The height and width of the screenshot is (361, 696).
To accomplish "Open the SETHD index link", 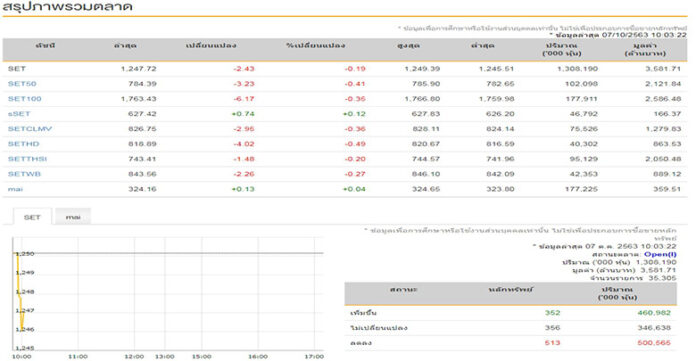I will [24, 144].
